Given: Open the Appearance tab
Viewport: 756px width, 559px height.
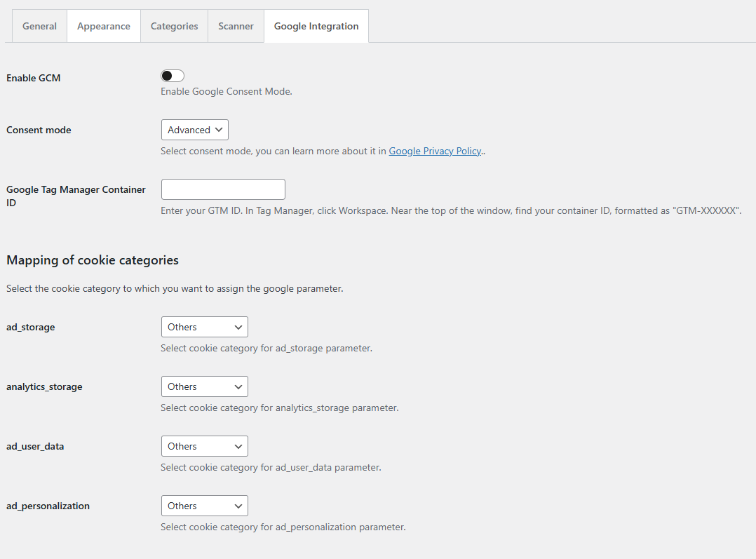Looking at the screenshot, I should 103,26.
